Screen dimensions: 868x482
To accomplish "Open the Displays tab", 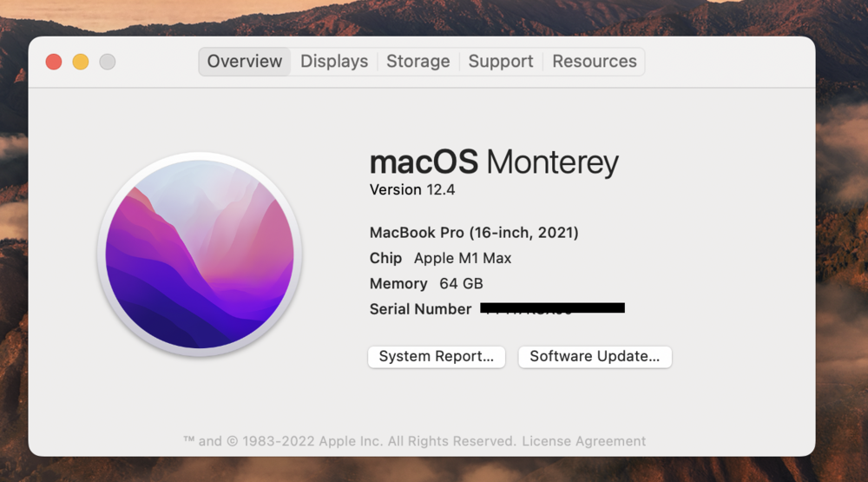I will tap(334, 62).
